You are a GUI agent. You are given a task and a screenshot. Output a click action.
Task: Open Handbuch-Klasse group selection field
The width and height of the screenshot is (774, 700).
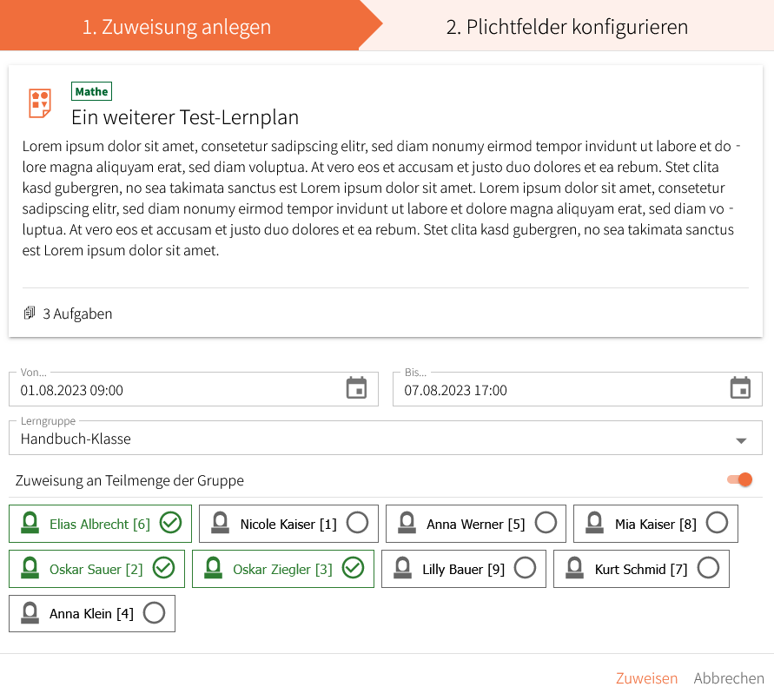[386, 438]
